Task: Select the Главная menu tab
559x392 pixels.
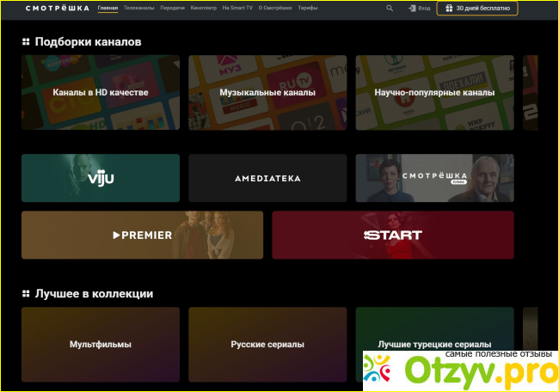Action: (107, 8)
